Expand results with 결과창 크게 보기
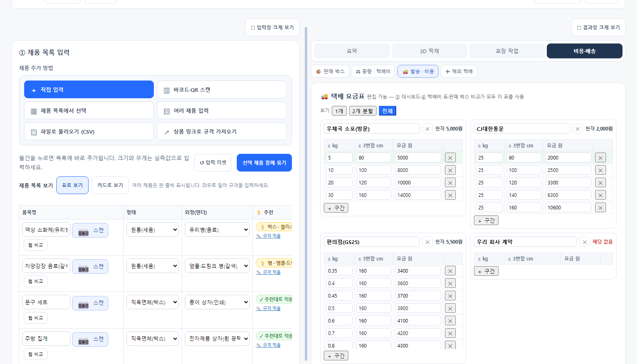Image resolution: width=637 pixels, height=364 pixels. click(x=598, y=27)
